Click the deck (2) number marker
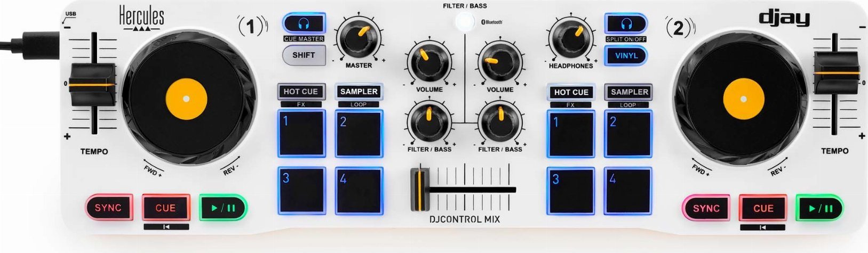Image resolution: width=868 pixels, height=253 pixels. pos(680,27)
